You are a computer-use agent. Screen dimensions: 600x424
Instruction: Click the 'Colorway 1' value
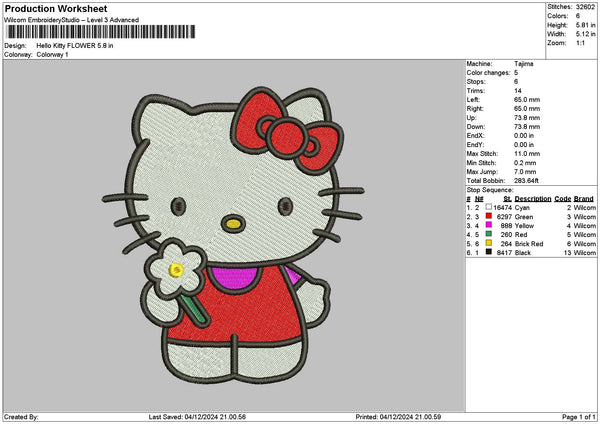tap(52, 55)
